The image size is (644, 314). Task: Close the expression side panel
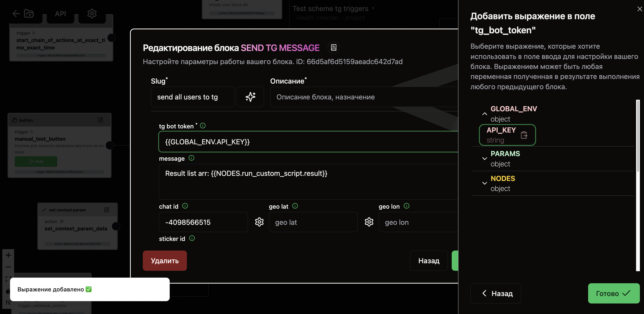[639, 9]
